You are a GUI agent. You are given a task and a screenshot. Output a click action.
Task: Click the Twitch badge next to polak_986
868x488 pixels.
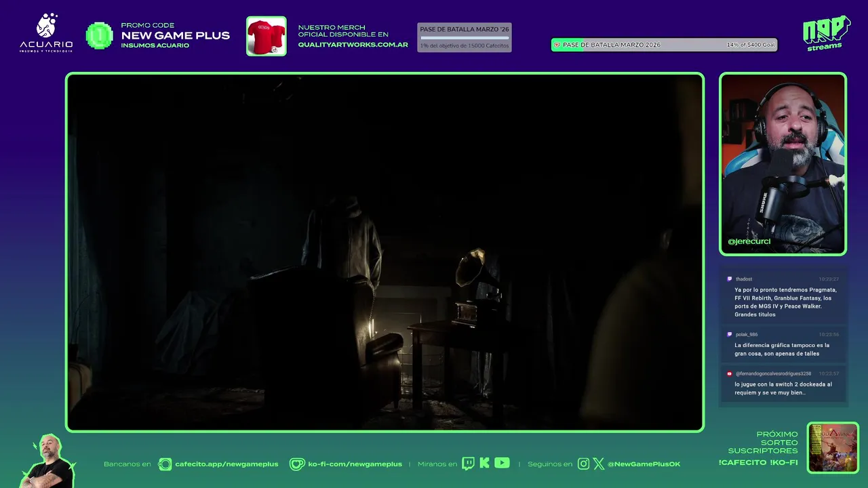click(730, 334)
